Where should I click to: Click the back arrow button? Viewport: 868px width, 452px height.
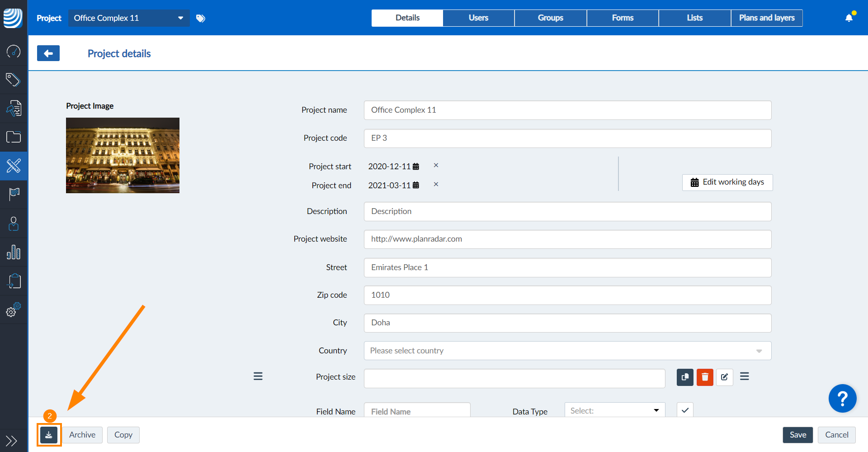[48, 53]
